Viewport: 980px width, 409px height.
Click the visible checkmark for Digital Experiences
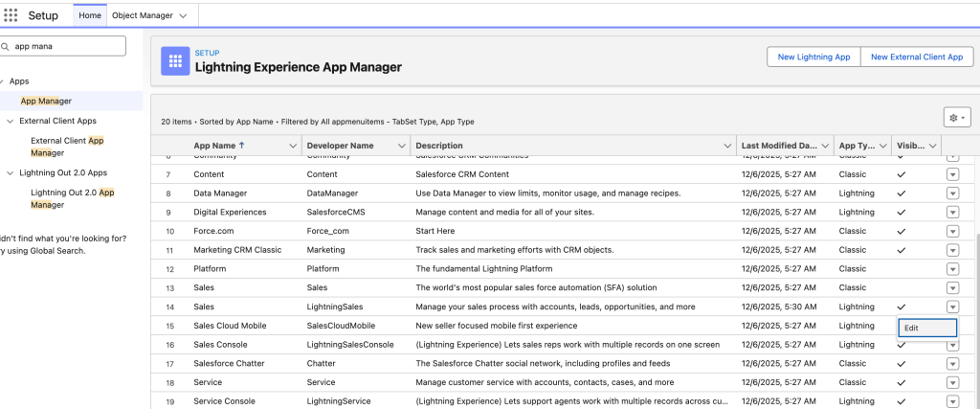point(902,212)
